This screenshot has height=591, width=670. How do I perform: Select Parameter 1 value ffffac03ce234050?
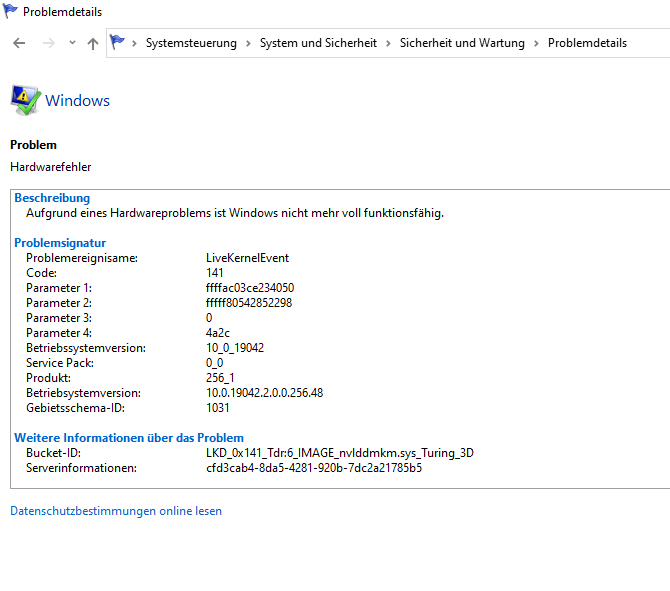(x=250, y=288)
